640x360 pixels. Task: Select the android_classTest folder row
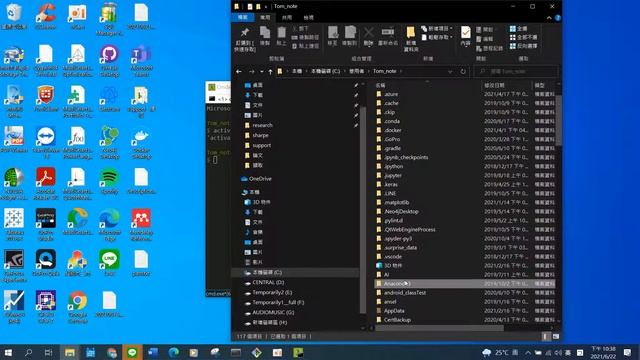464,293
